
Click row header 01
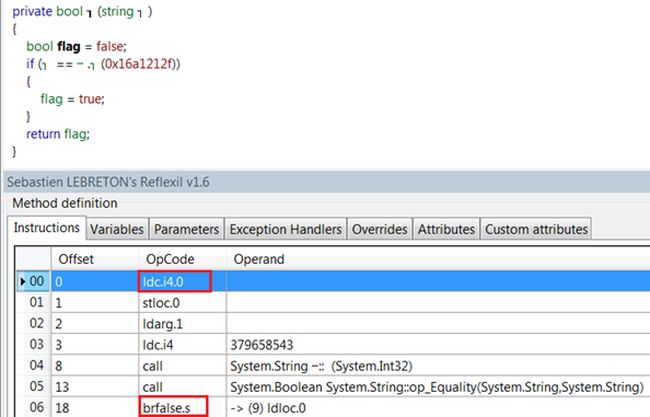(33, 303)
